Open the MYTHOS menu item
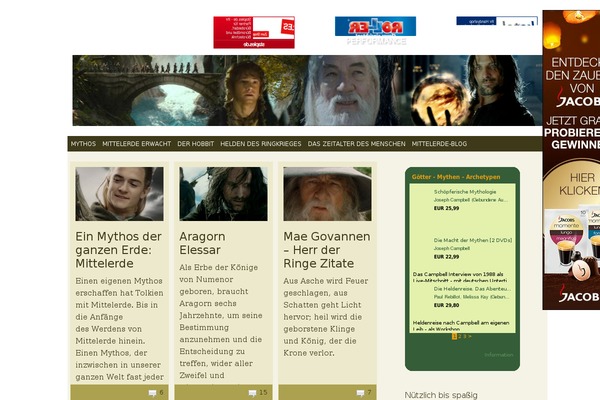The height and width of the screenshot is (400, 600). pos(83,144)
